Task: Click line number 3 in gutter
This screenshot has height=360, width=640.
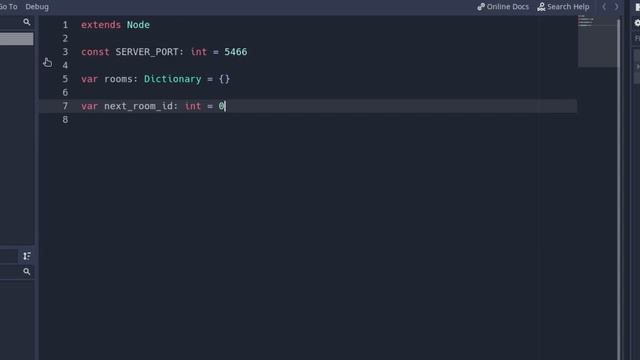Action: [65, 52]
